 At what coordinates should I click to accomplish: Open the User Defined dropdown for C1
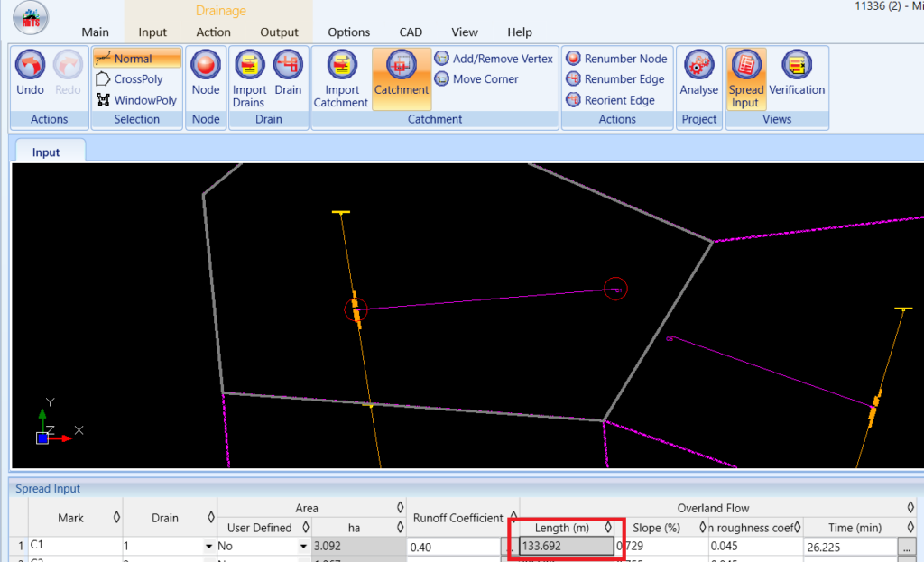click(303, 547)
